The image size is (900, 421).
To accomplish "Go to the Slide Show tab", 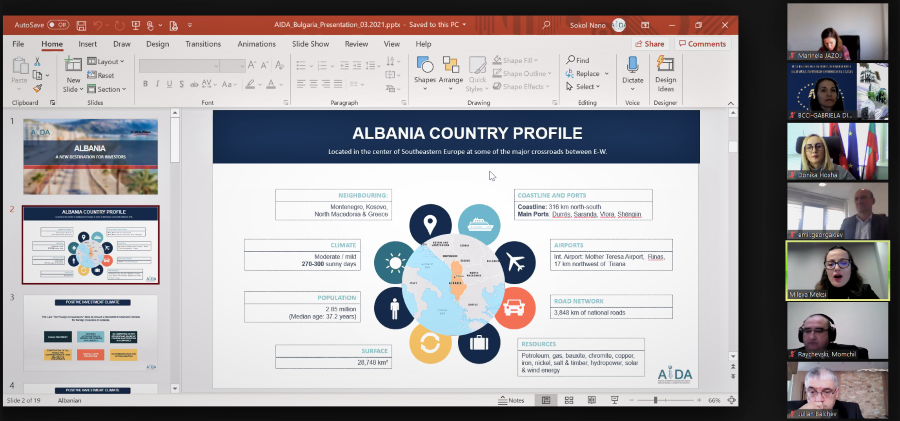I will pos(311,44).
